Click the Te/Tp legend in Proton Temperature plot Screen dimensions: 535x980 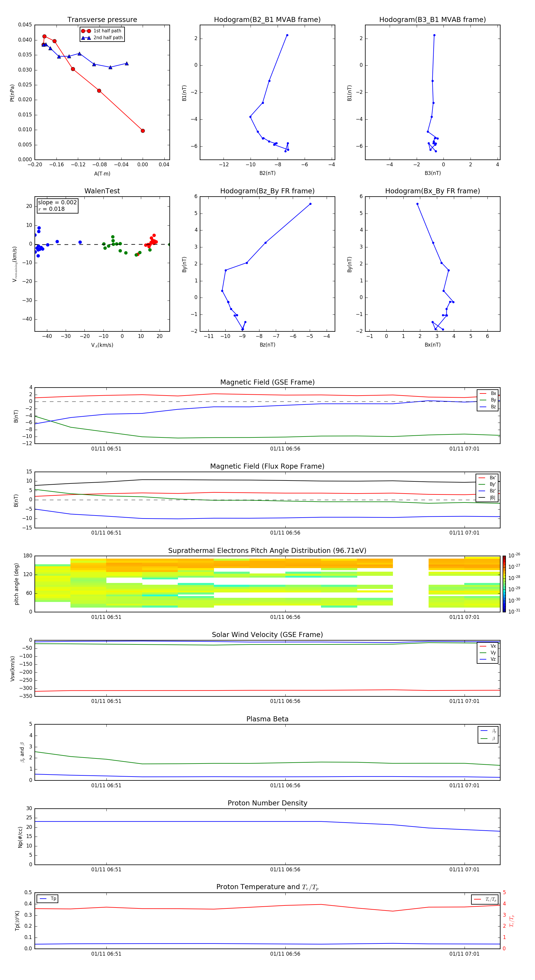485,899
